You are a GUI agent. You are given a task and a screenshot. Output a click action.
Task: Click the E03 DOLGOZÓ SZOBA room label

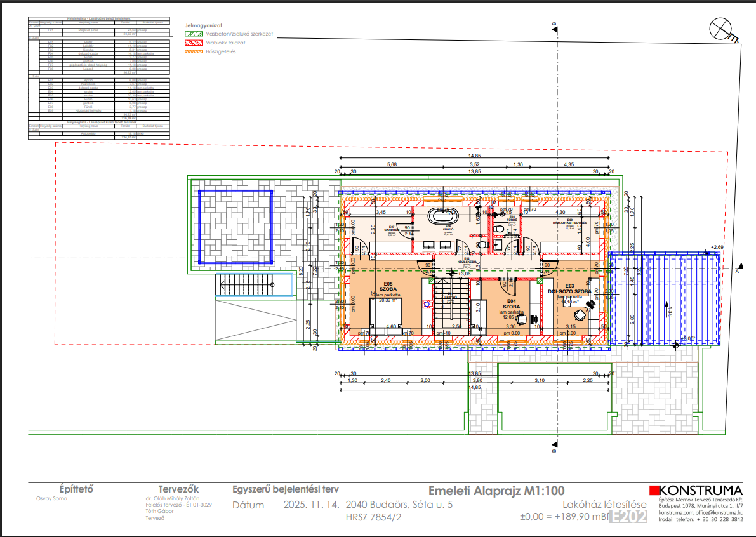(569, 289)
